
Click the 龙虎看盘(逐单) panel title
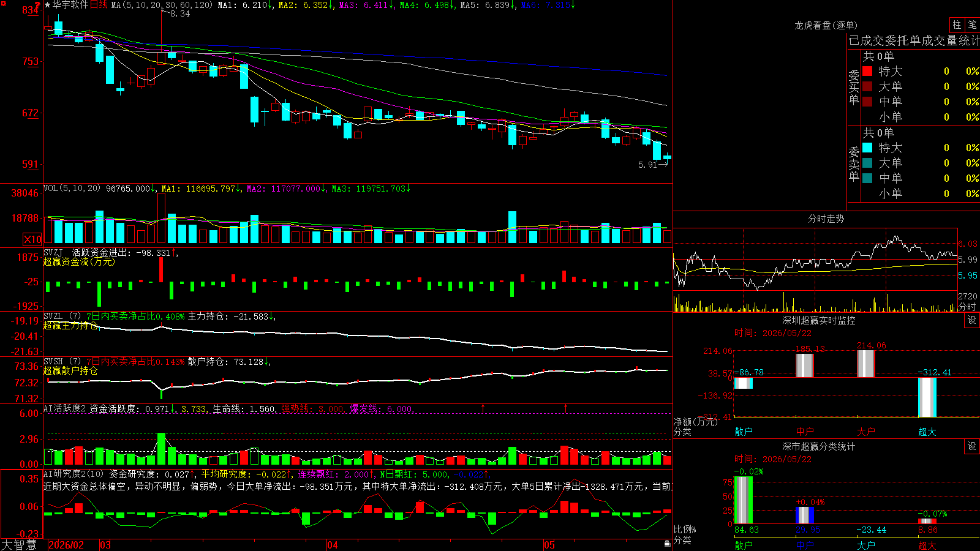826,25
